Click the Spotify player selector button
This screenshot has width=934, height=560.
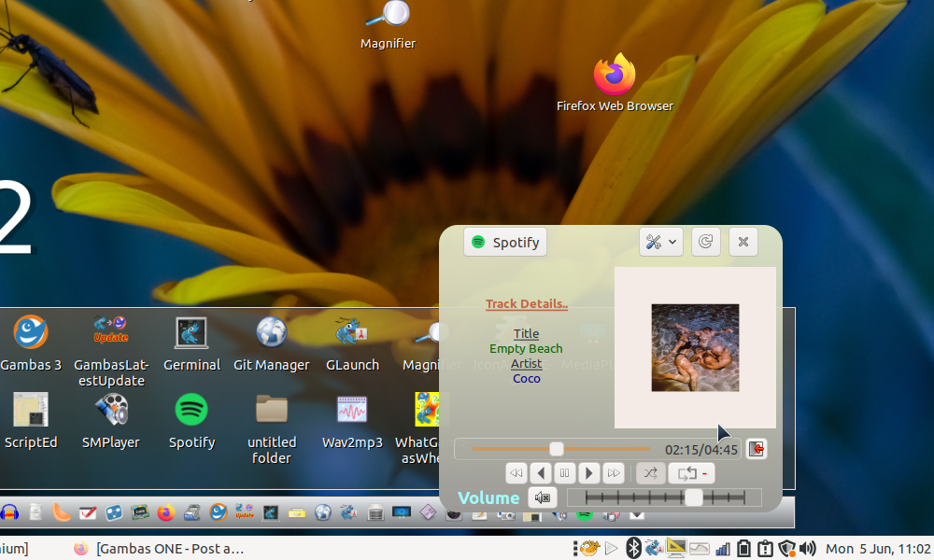pos(504,242)
